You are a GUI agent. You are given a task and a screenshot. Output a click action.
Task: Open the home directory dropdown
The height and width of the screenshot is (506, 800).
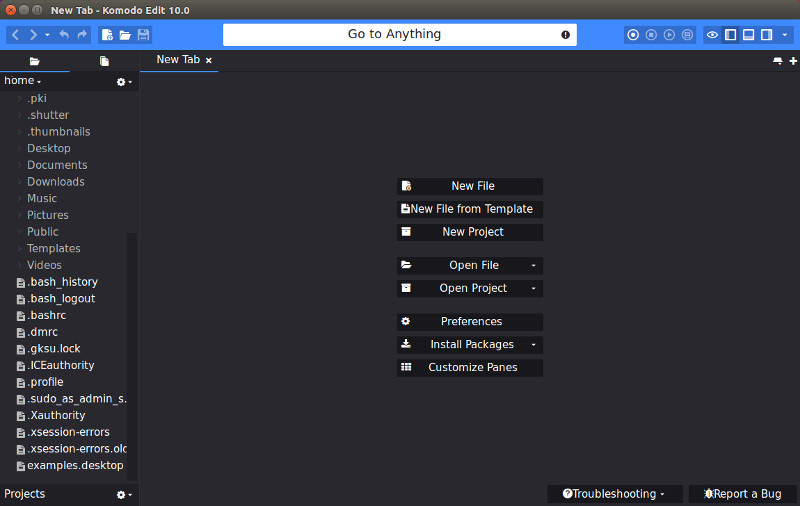tap(22, 81)
